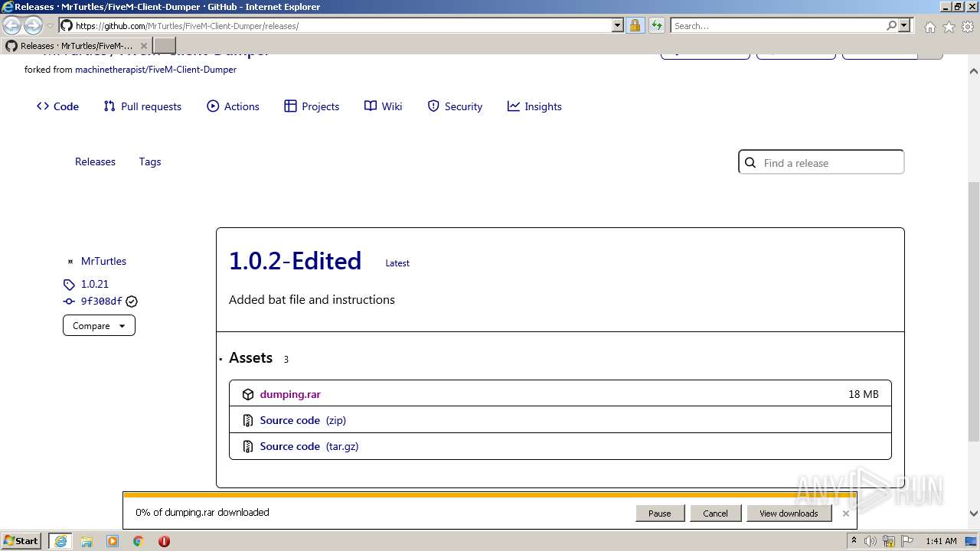Viewport: 980px width, 551px height.
Task: Download Source code (zip)
Action: pyautogui.click(x=302, y=420)
